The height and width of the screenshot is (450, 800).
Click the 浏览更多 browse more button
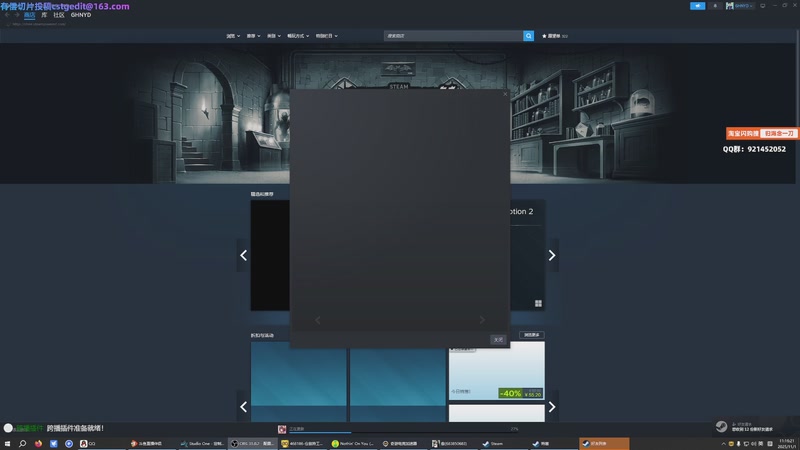click(x=532, y=335)
